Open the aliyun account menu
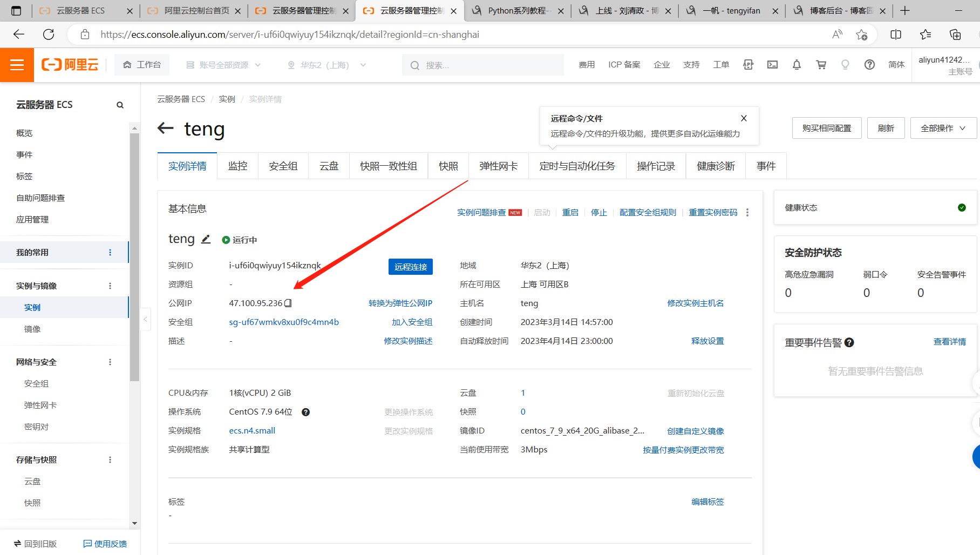Screen dimensions: 980x555 [944, 65]
